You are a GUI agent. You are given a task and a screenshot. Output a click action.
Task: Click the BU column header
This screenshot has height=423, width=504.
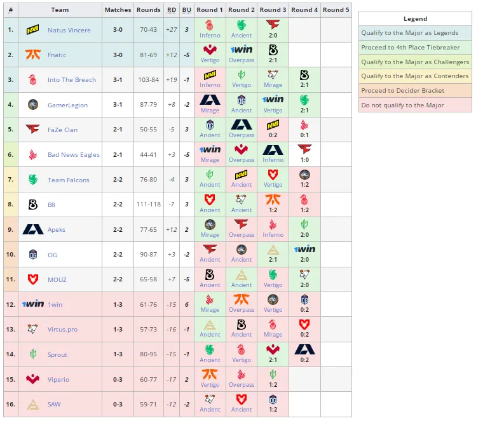[x=186, y=10]
